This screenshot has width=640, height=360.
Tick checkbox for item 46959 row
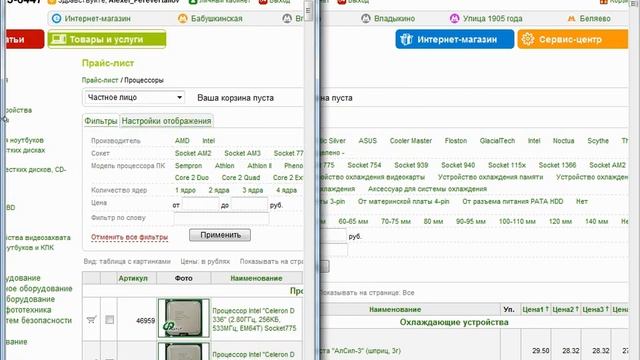point(109,320)
